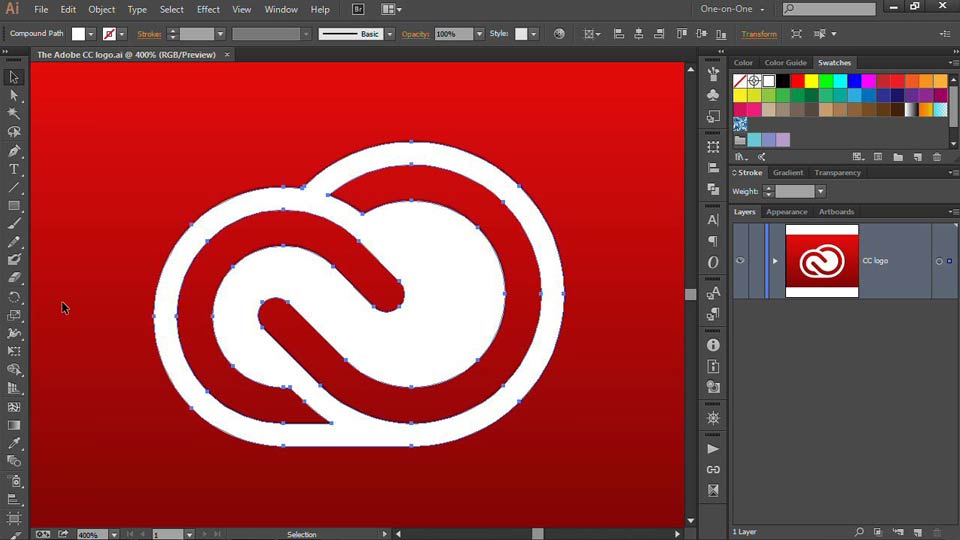This screenshot has height=540, width=960.
Task: Select the Perspective Grid tool
Action: coord(13,389)
